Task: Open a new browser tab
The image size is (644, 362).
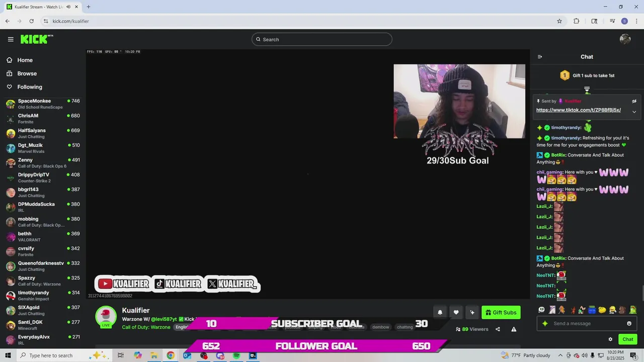Action: [x=89, y=7]
